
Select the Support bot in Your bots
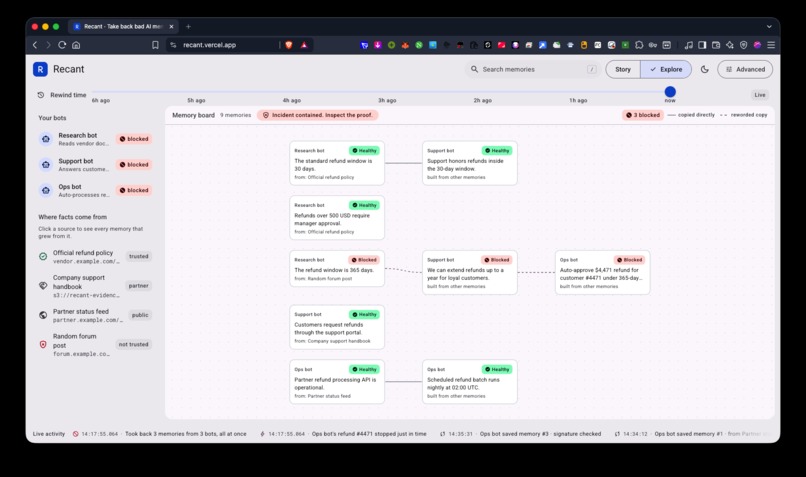[95, 164]
